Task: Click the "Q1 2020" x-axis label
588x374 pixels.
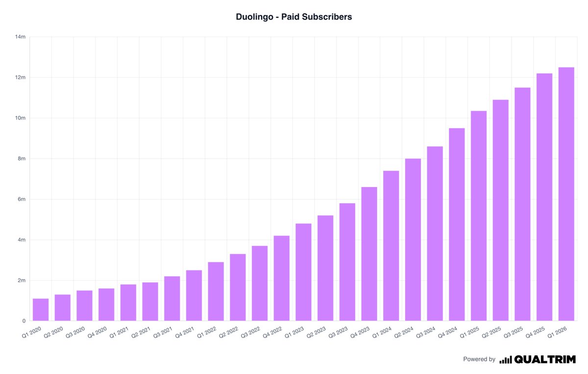Action: coord(31,333)
